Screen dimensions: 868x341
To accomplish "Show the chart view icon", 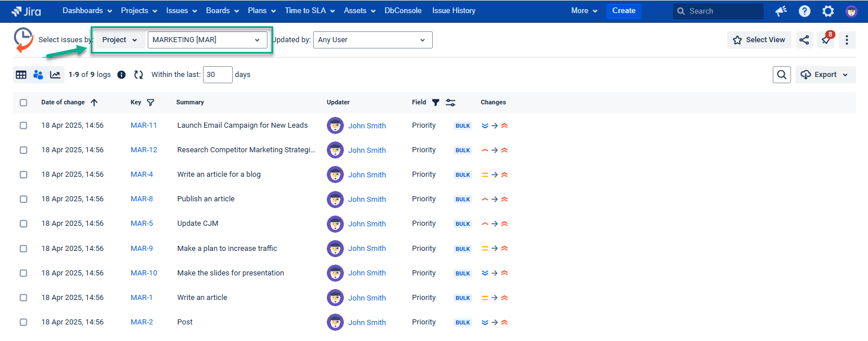I will (55, 75).
